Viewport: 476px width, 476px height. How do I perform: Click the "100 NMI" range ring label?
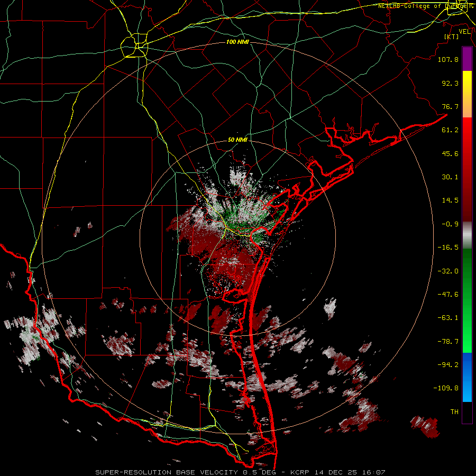click(x=237, y=42)
